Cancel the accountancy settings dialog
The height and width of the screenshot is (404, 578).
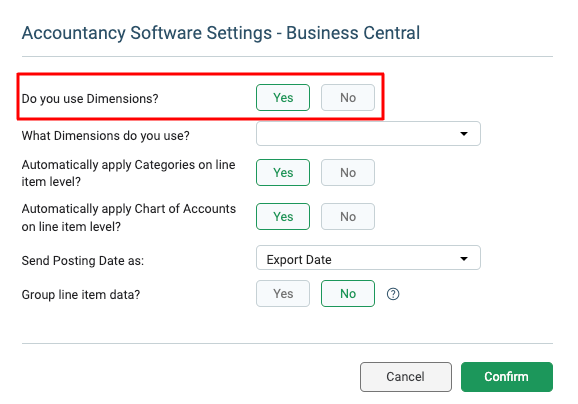coord(405,377)
